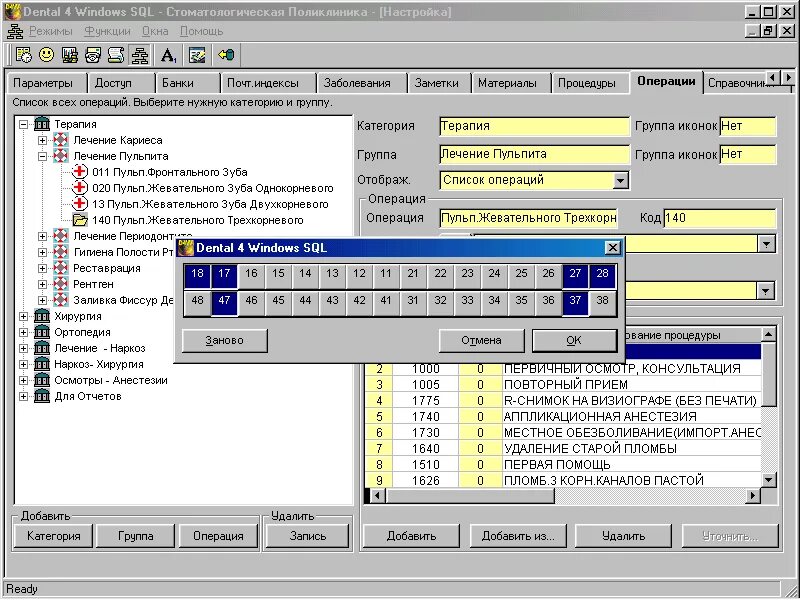The height and width of the screenshot is (600, 800).
Task: Open the picture editor toolbar icon
Action: coord(197,55)
